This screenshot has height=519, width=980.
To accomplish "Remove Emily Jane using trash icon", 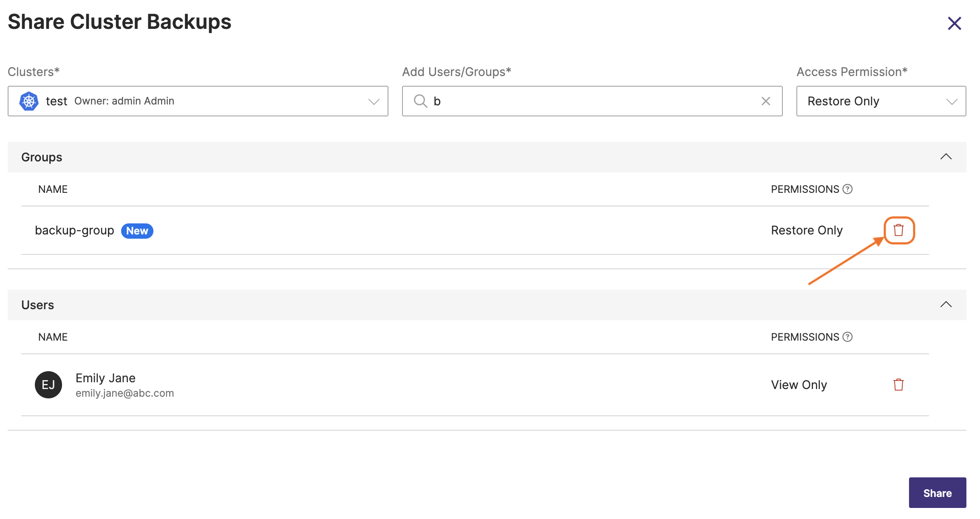I will pyautogui.click(x=898, y=385).
